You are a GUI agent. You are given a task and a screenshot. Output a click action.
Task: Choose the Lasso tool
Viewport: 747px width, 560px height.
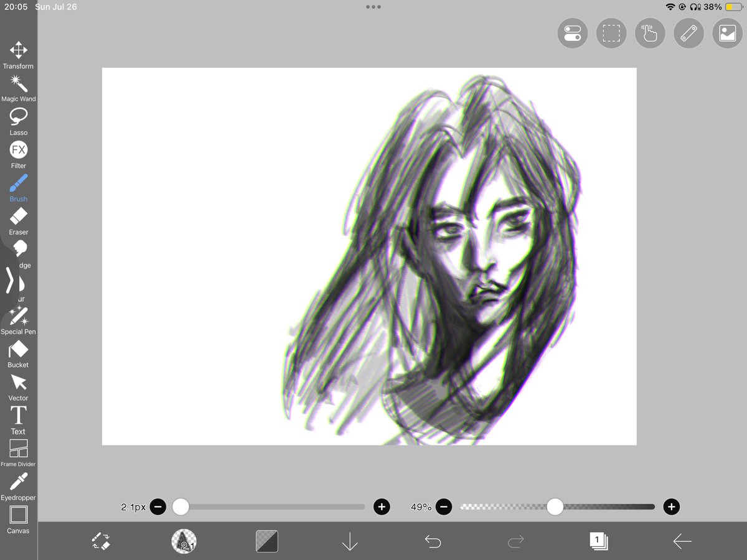pyautogui.click(x=18, y=121)
